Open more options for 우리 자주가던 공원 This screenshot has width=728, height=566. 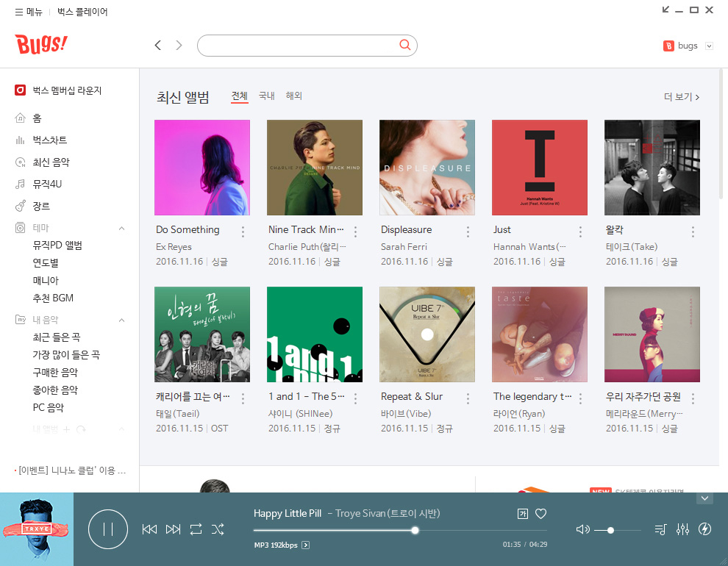pos(693,398)
